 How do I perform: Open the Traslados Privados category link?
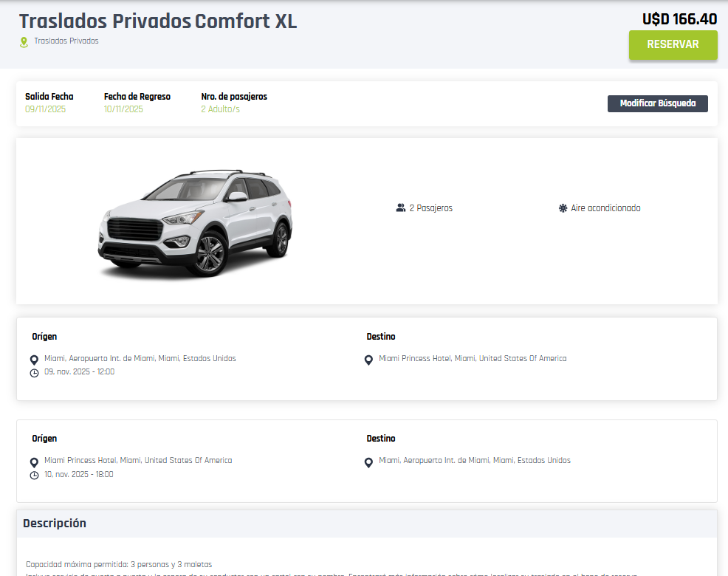tap(66, 41)
